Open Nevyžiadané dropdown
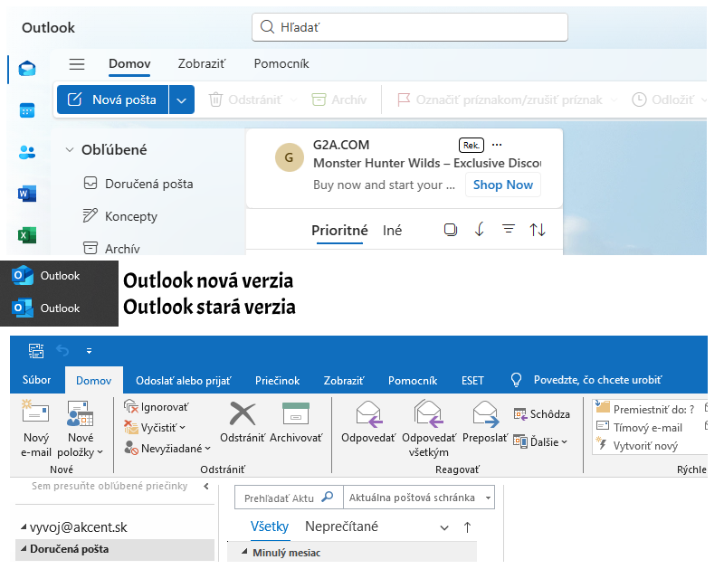The height and width of the screenshot is (588, 724). [167, 448]
